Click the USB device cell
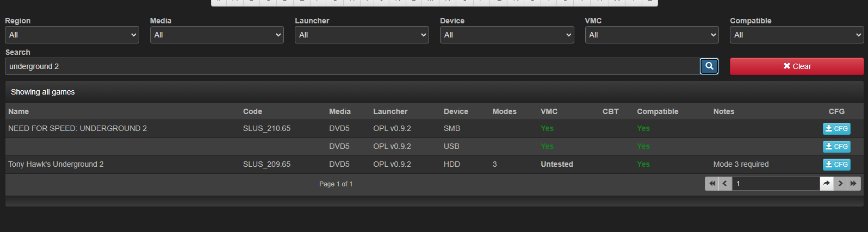Image resolution: width=868 pixels, height=232 pixels. click(x=451, y=147)
